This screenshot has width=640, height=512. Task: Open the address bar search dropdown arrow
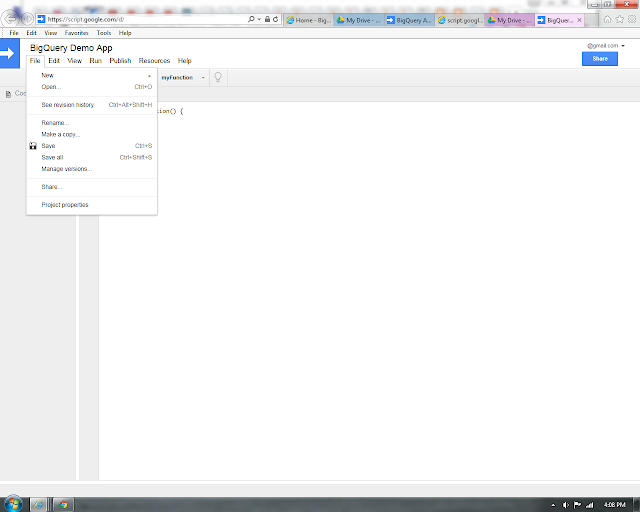pyautogui.click(x=259, y=19)
